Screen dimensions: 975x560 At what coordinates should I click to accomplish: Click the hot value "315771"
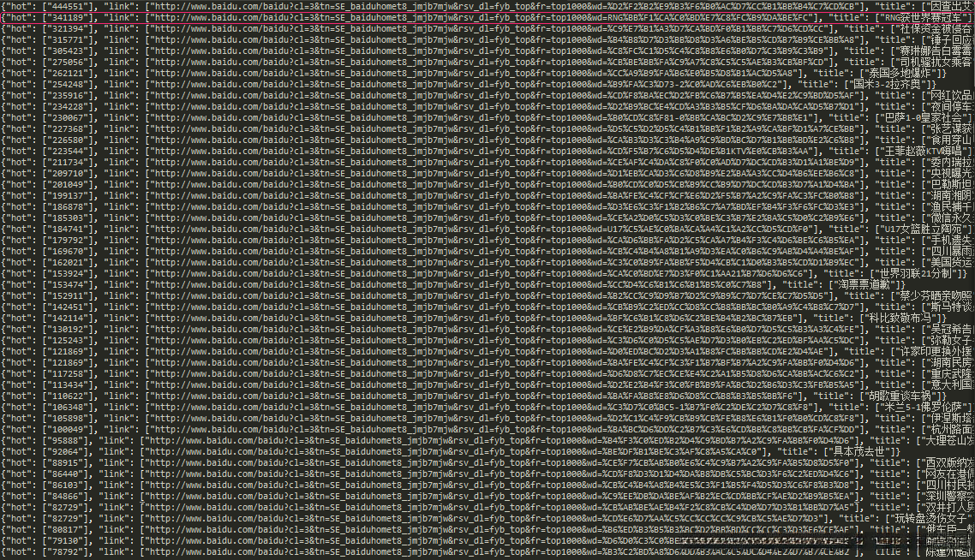tap(69, 39)
